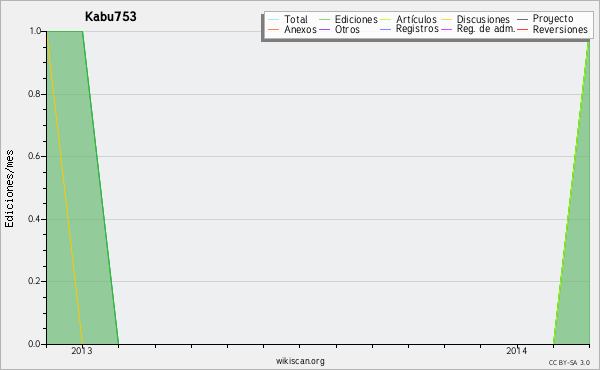Click the Ediciones legend label
The height and width of the screenshot is (370, 600).
[x=356, y=19]
